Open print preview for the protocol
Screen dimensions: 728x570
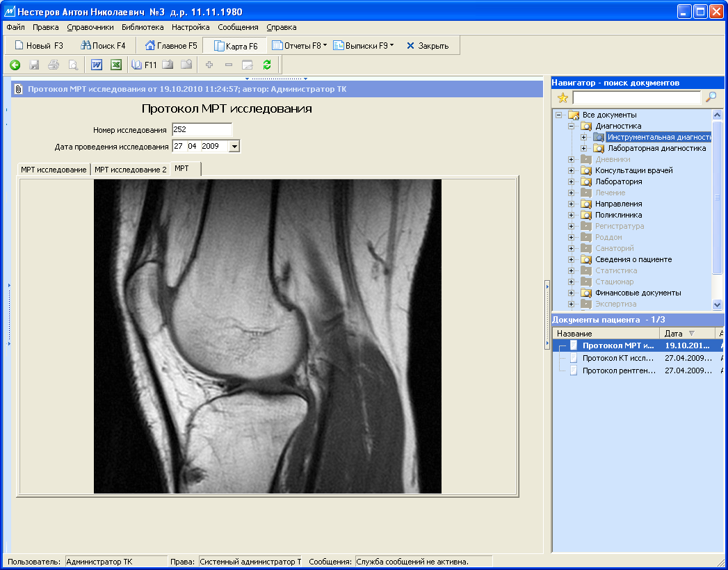coord(72,64)
